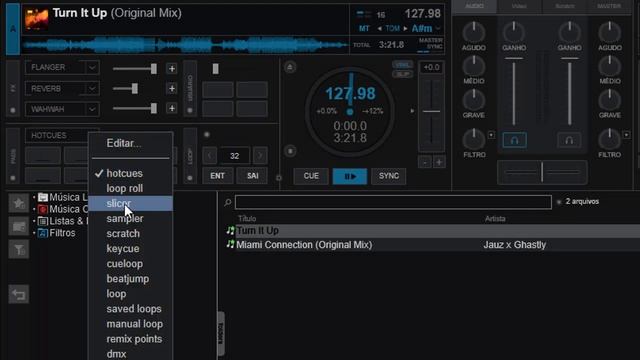The width and height of the screenshot is (640, 360).
Task: Choose cueloop from the list
Action: point(124,264)
